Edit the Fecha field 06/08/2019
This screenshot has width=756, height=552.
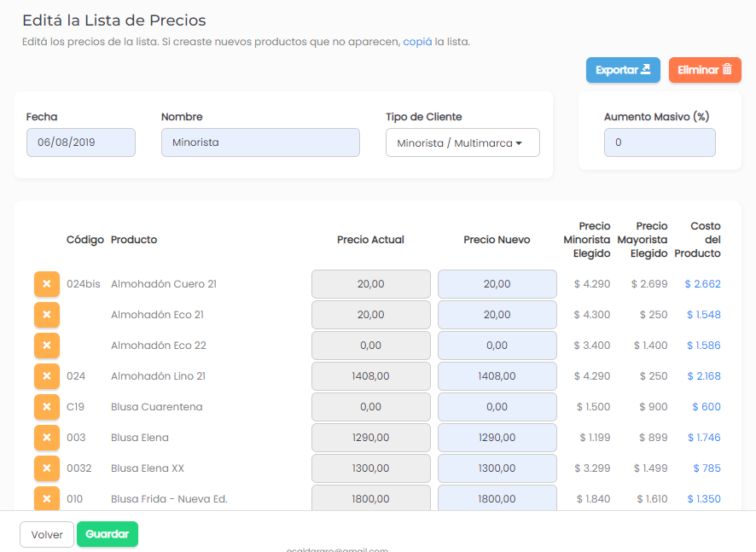click(81, 142)
